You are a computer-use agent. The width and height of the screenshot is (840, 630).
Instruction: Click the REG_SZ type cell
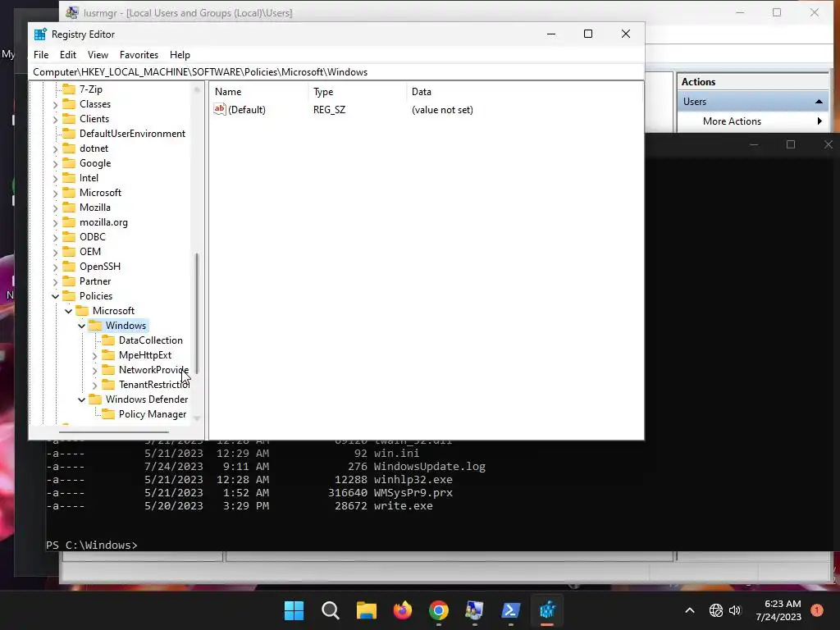pos(330,110)
